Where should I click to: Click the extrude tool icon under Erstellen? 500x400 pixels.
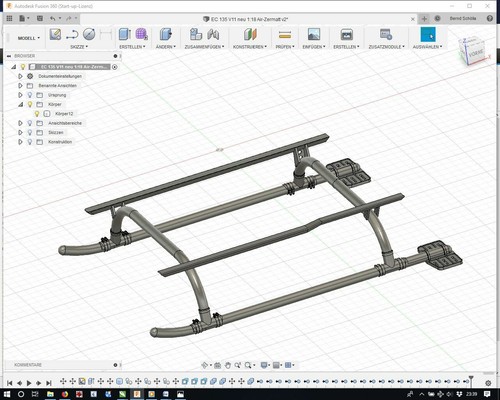(x=125, y=34)
